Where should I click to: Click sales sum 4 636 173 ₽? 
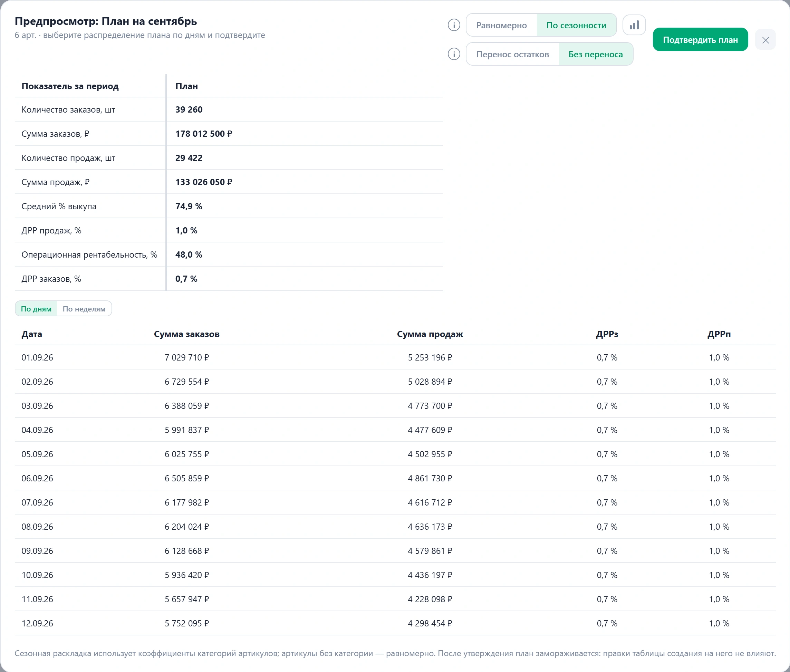430,527
